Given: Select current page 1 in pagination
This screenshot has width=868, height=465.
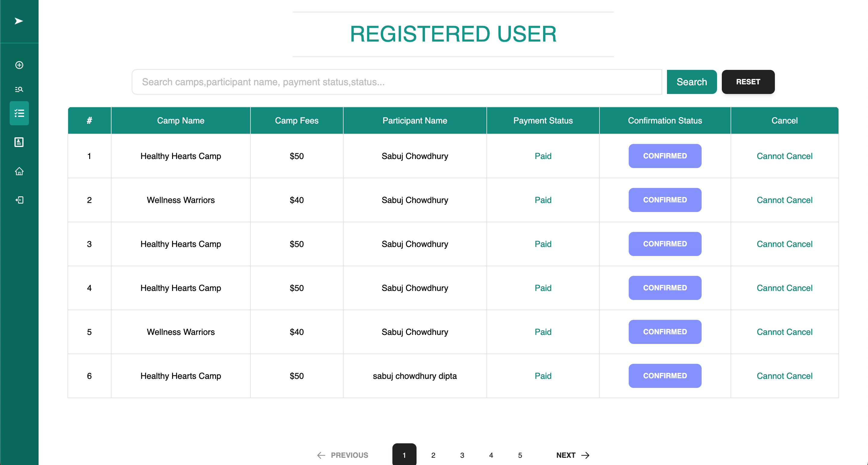Looking at the screenshot, I should [404, 455].
